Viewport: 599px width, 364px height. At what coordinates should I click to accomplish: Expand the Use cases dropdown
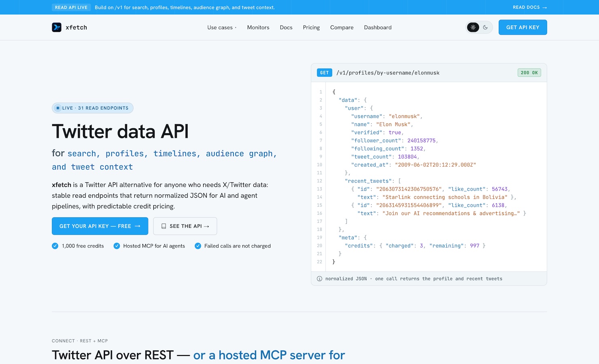click(x=222, y=27)
